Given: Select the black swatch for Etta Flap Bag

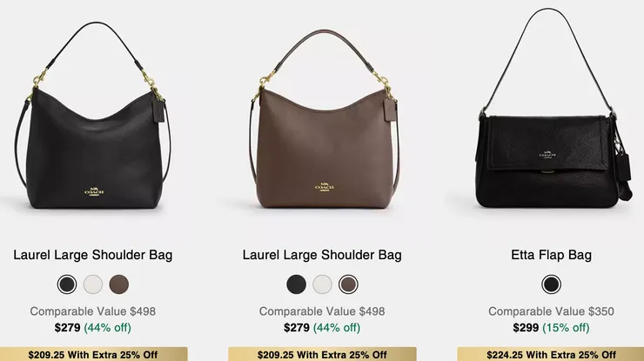Looking at the screenshot, I should (551, 284).
